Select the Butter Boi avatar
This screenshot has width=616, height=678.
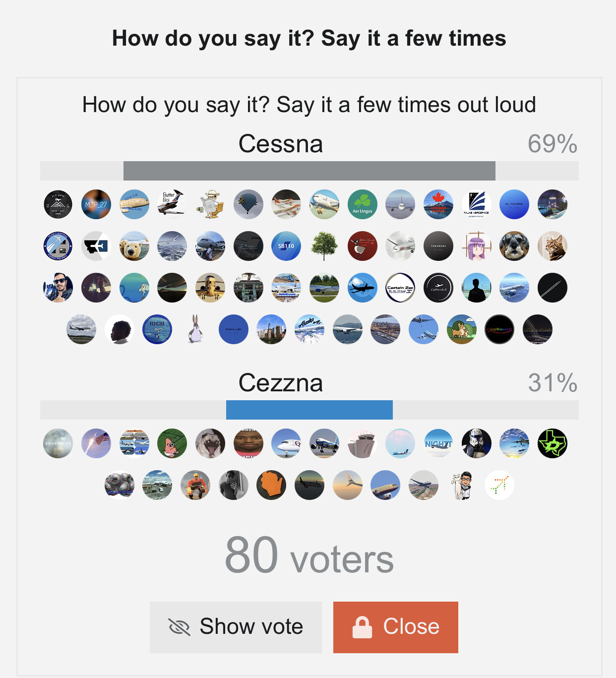pyautogui.click(x=172, y=204)
